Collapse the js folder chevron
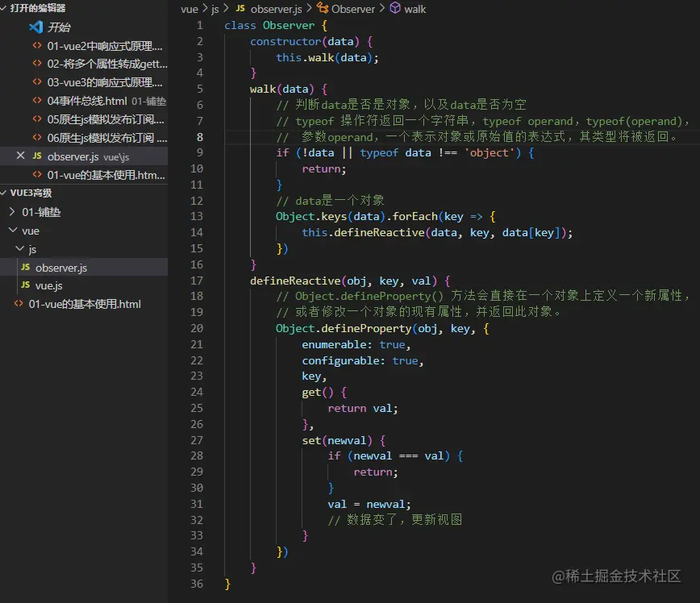The image size is (700, 603). (x=19, y=248)
